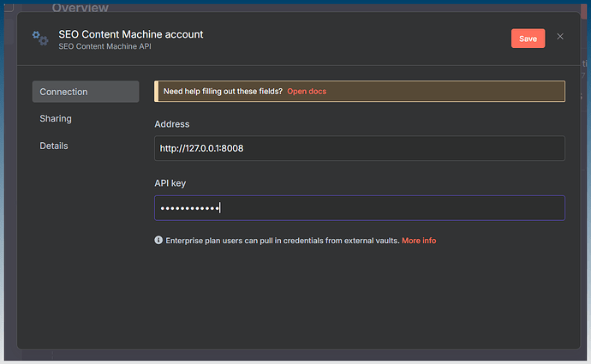Click the Enterprise plan users notice text
The height and width of the screenshot is (364, 591).
point(283,241)
